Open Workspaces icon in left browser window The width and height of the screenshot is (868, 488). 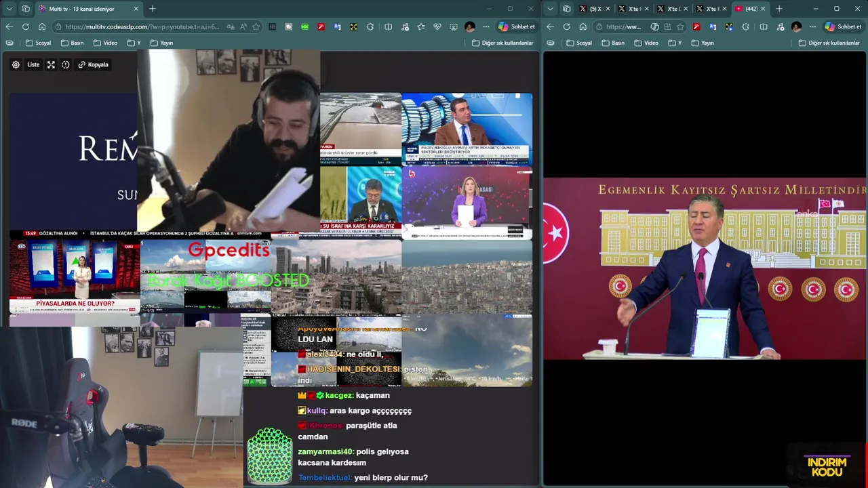pos(26,9)
